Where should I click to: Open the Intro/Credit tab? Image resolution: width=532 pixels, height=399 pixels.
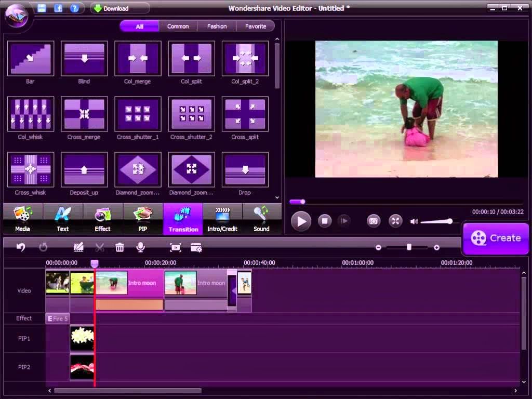click(x=222, y=219)
